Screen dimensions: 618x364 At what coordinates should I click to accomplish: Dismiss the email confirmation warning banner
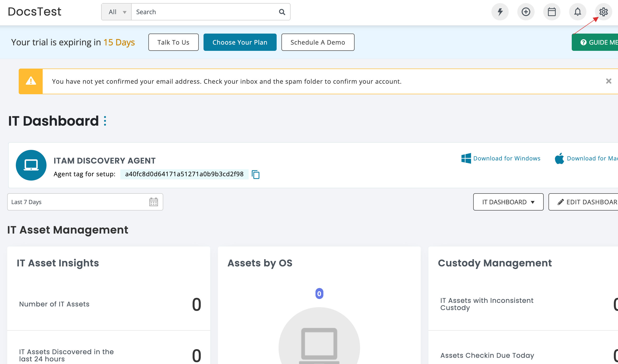608,81
